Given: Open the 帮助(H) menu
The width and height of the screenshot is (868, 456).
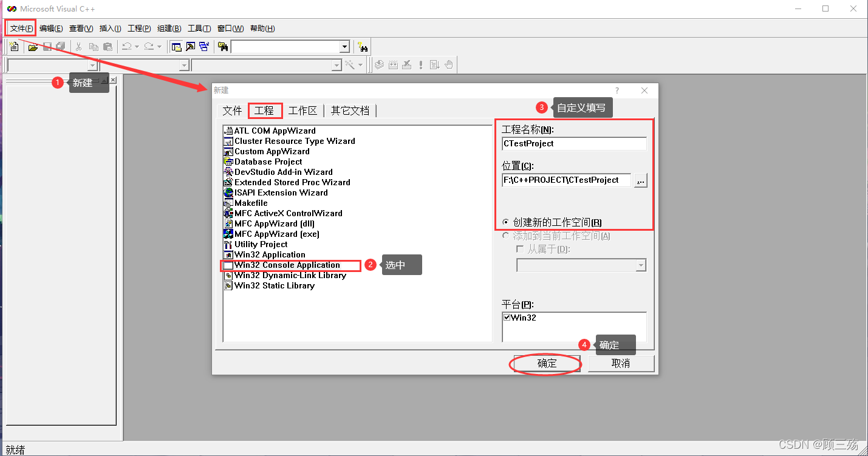Looking at the screenshot, I should click(x=262, y=29).
